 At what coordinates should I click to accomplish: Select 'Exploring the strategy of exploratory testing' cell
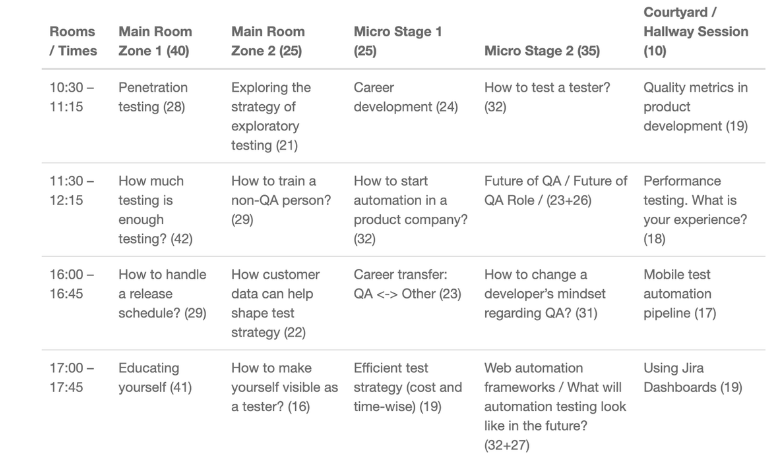[x=271, y=116]
